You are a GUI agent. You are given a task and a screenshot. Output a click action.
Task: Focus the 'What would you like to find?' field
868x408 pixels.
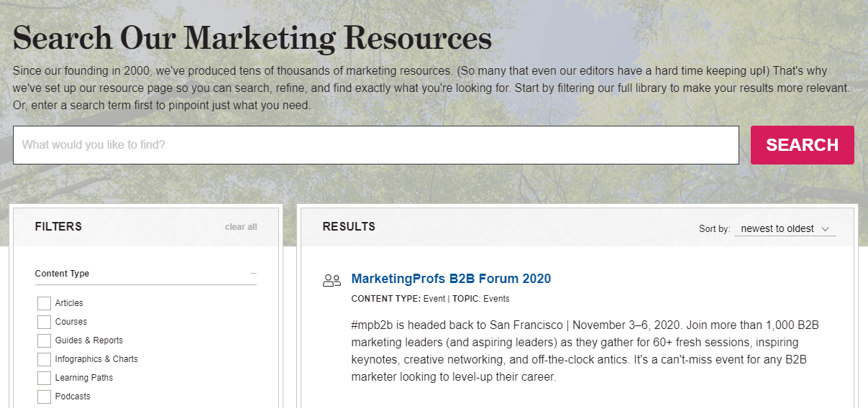point(375,145)
